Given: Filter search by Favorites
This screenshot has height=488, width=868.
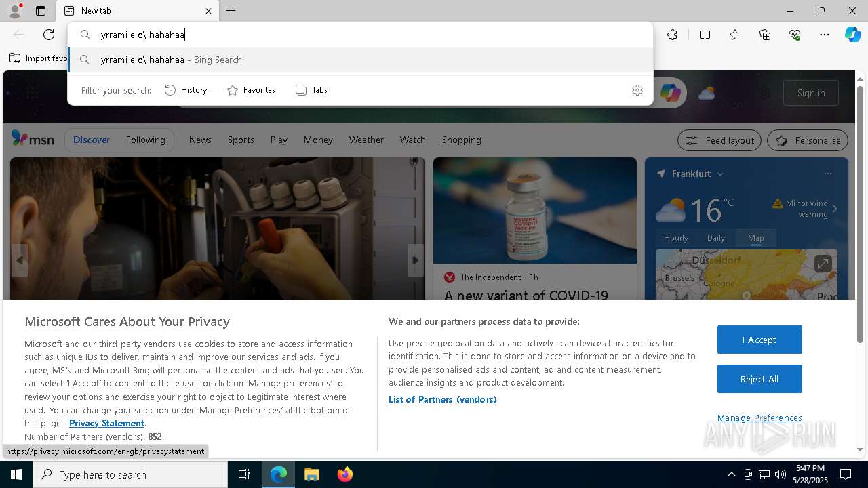Looking at the screenshot, I should tap(251, 90).
